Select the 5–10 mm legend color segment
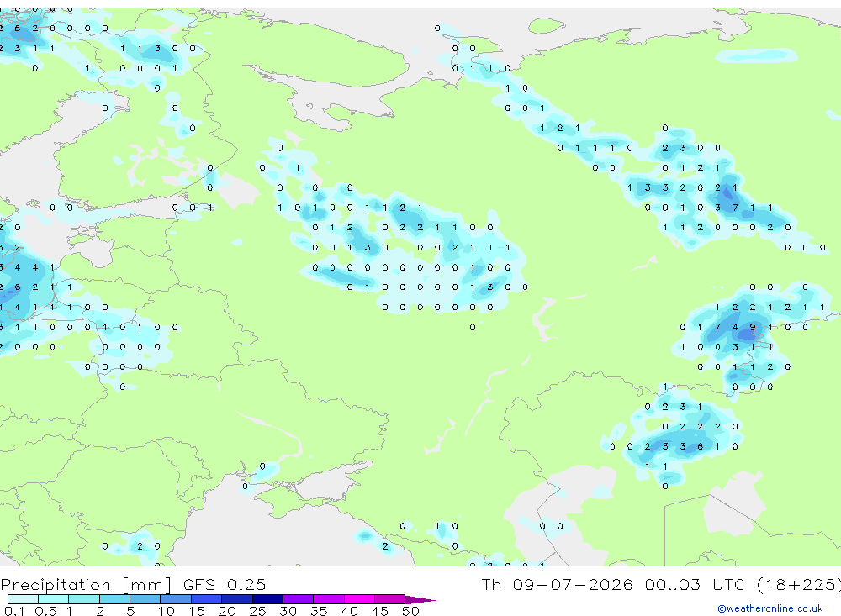This screenshot has height=616, width=841. pos(145,599)
